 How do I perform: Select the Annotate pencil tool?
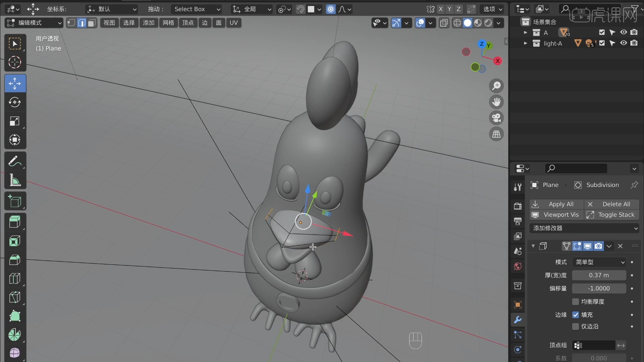(15, 161)
